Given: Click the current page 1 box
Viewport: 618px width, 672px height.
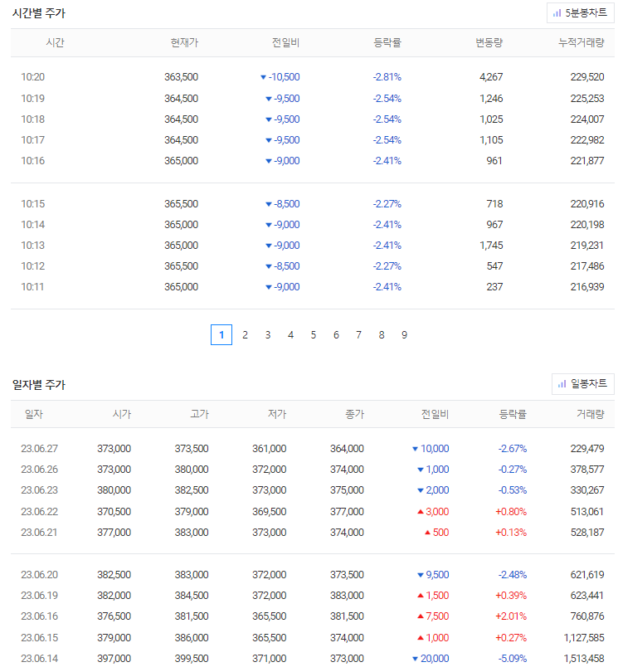Looking at the screenshot, I should [221, 334].
